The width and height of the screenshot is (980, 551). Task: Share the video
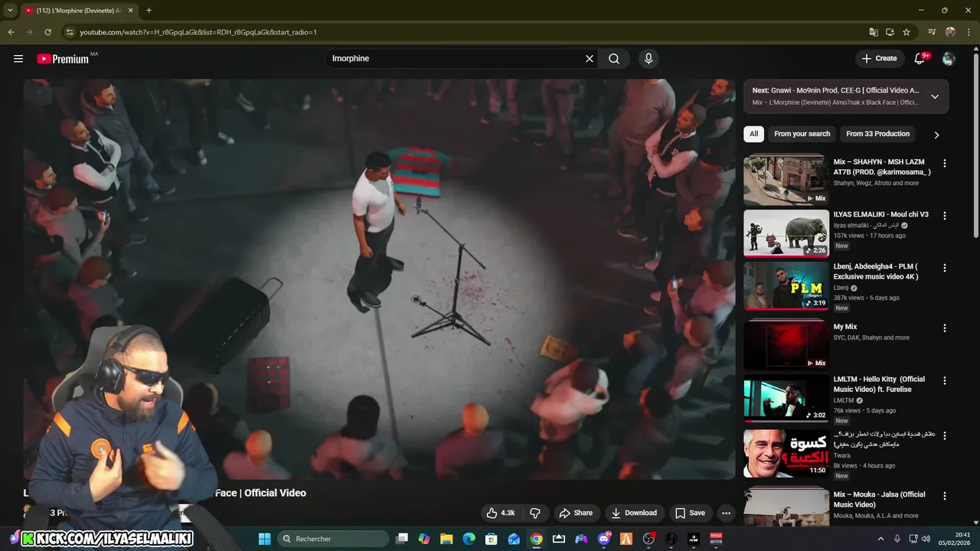tap(576, 513)
